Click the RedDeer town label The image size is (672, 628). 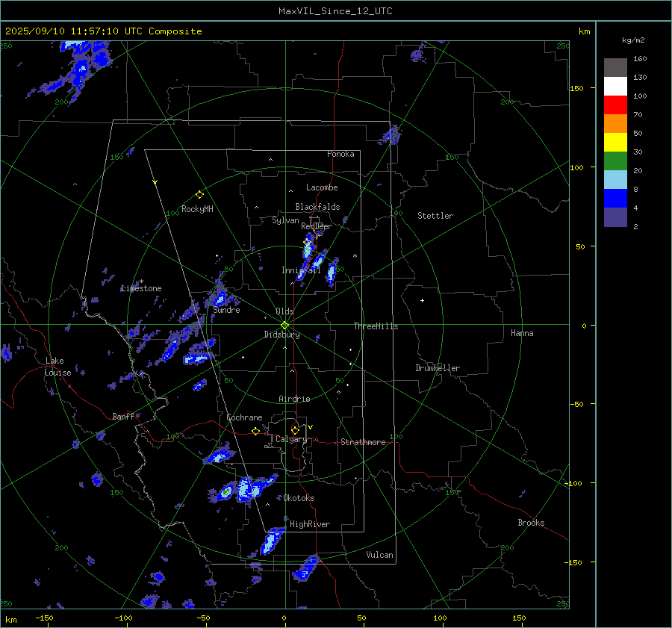click(317, 226)
